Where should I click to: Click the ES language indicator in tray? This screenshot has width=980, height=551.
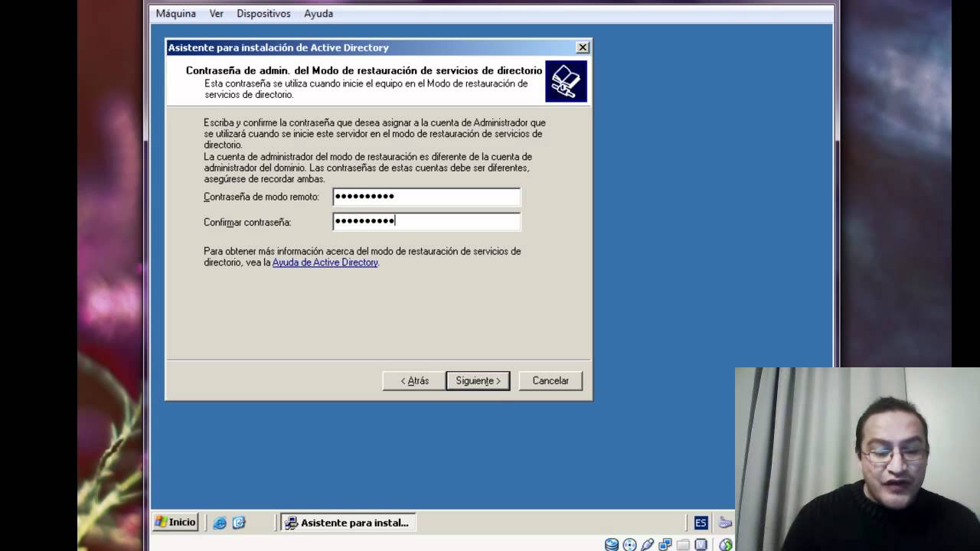(701, 523)
